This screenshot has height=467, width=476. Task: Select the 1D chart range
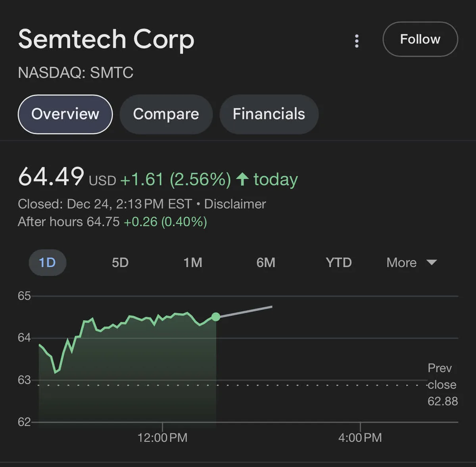point(47,262)
